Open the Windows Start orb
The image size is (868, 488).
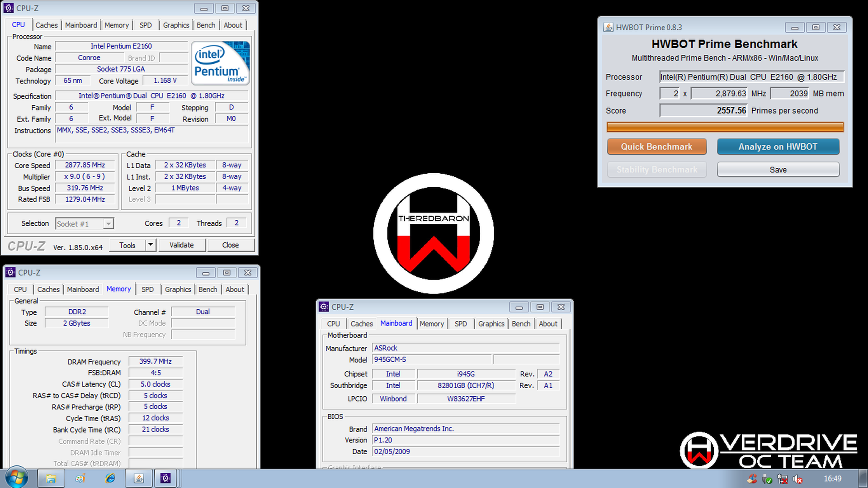tap(17, 478)
